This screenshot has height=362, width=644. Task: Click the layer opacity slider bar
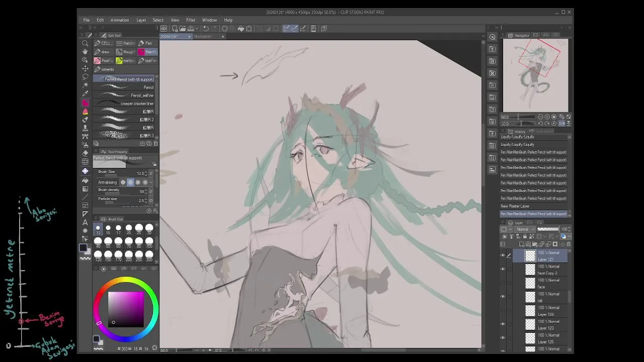pyautogui.click(x=548, y=229)
